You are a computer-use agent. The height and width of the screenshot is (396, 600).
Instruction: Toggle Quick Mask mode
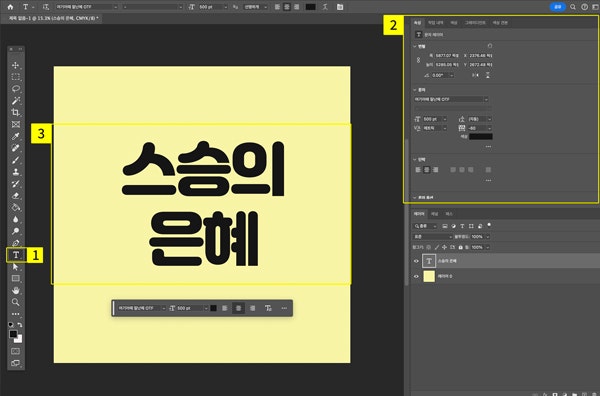coord(16,351)
